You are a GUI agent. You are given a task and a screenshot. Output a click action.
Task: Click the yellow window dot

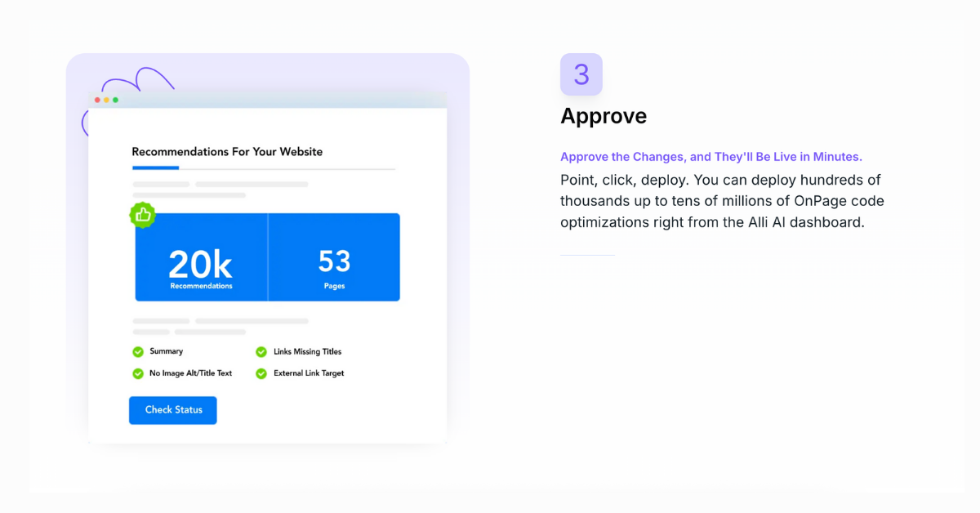click(x=106, y=100)
